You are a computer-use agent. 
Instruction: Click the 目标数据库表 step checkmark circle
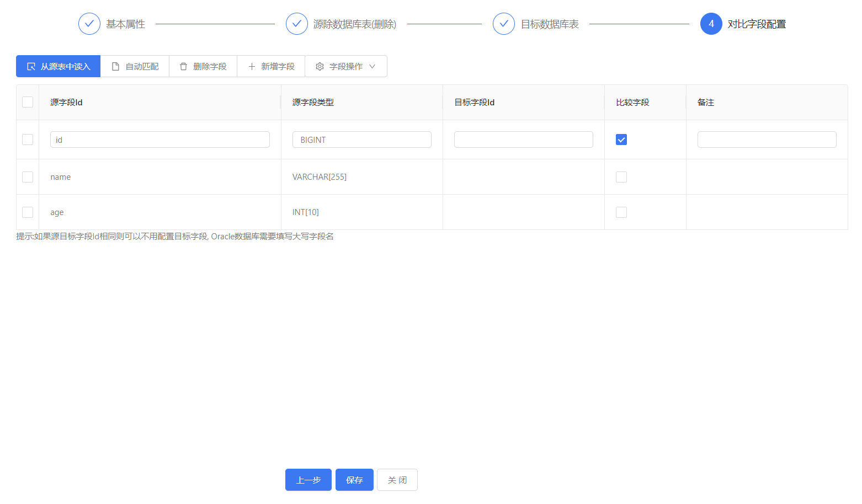click(x=504, y=24)
